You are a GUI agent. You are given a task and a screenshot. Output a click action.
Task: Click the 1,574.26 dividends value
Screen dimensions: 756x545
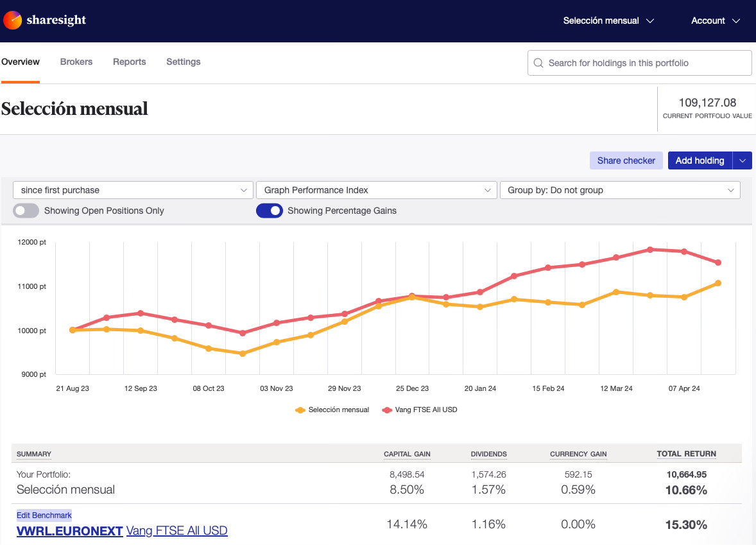point(488,474)
